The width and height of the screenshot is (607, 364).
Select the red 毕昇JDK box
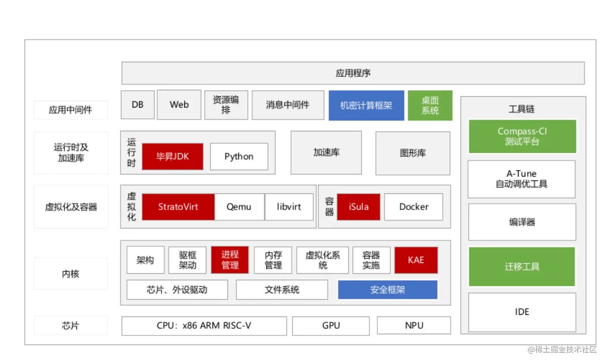point(173,156)
